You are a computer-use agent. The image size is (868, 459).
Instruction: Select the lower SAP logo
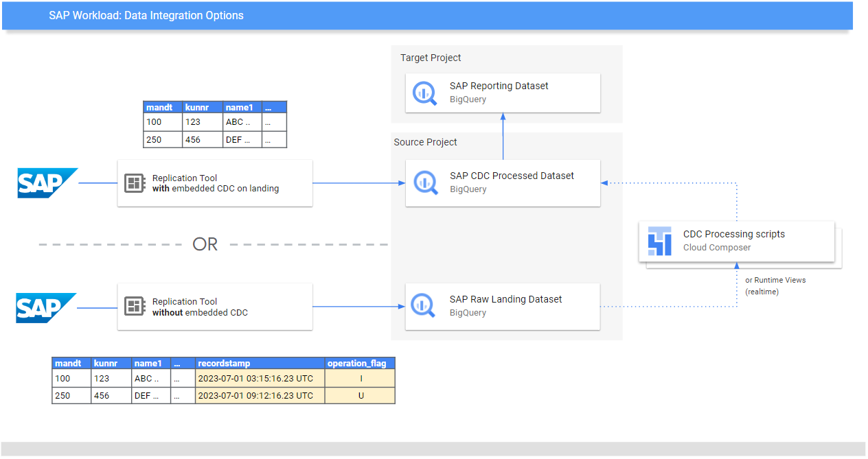(x=45, y=307)
